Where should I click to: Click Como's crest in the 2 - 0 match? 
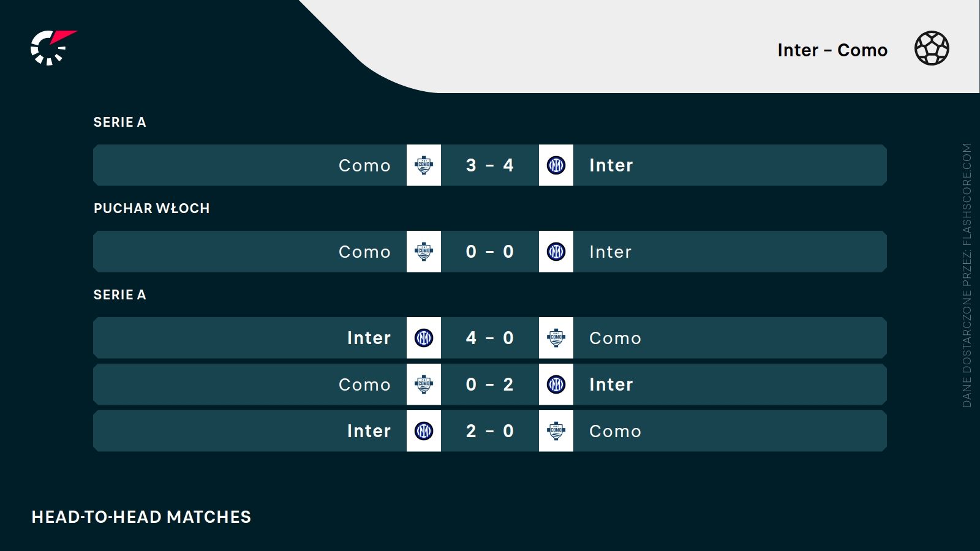click(x=556, y=431)
